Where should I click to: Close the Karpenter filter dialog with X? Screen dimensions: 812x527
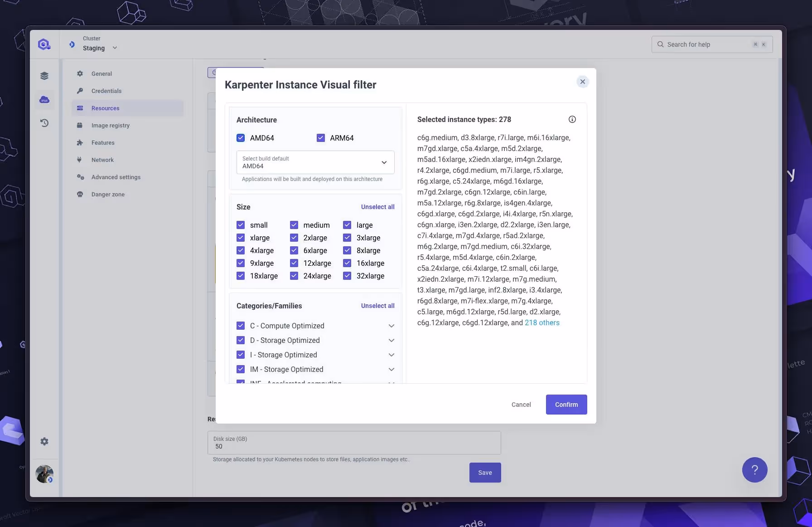pos(583,82)
